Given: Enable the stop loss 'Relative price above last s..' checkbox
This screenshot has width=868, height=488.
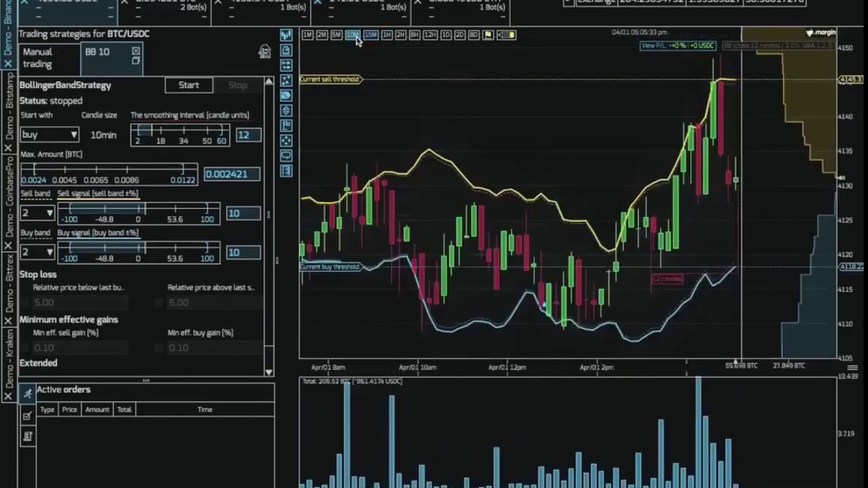Looking at the screenshot, I should coord(159,302).
